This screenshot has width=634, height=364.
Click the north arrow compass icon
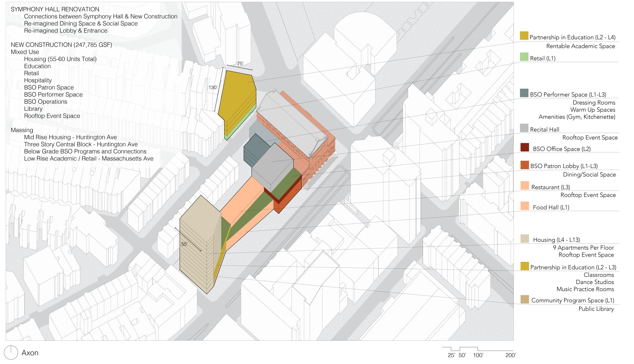[x=11, y=353]
